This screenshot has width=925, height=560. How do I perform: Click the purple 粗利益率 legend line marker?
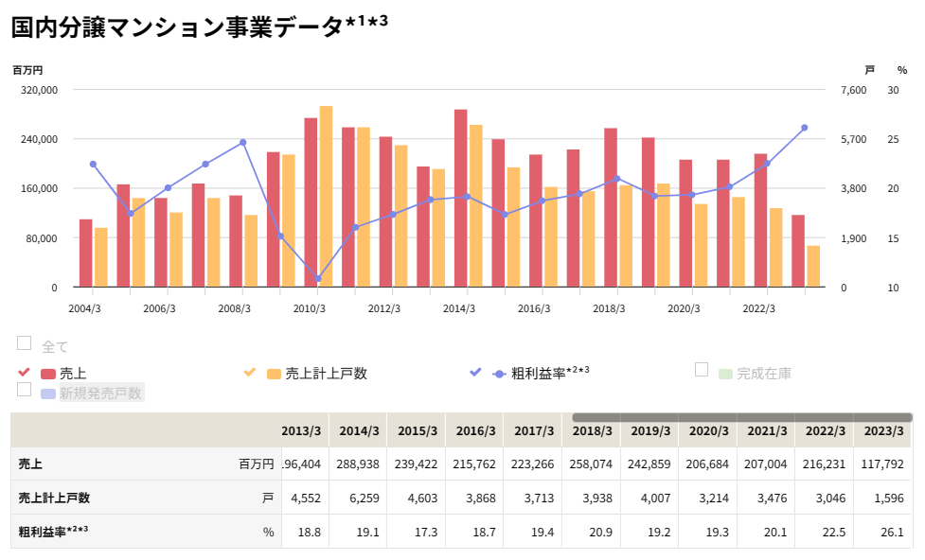tap(500, 375)
